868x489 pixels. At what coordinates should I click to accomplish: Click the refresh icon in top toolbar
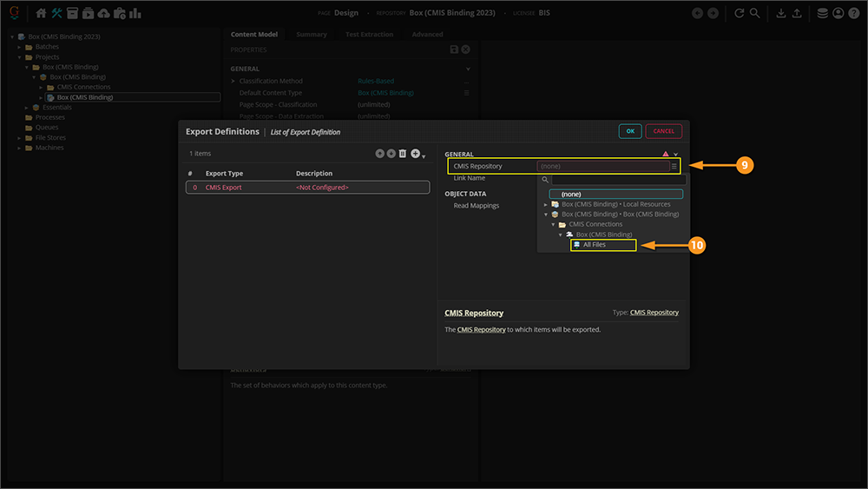tap(740, 13)
